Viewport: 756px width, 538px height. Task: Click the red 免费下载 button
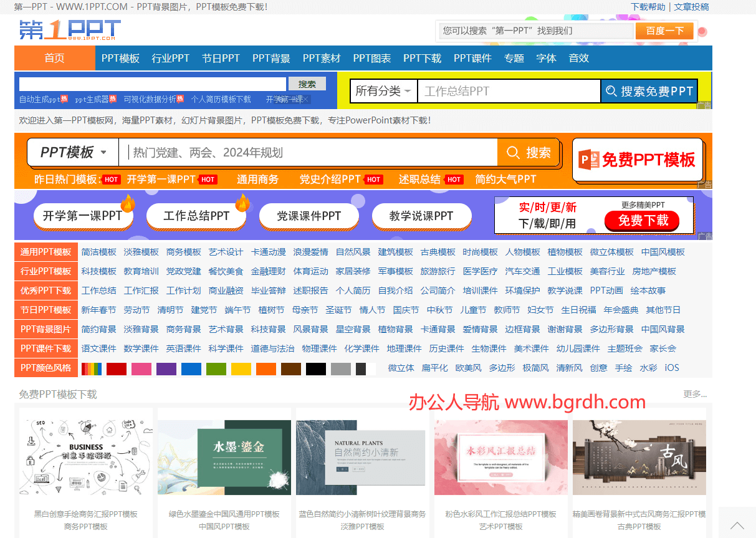pos(642,220)
